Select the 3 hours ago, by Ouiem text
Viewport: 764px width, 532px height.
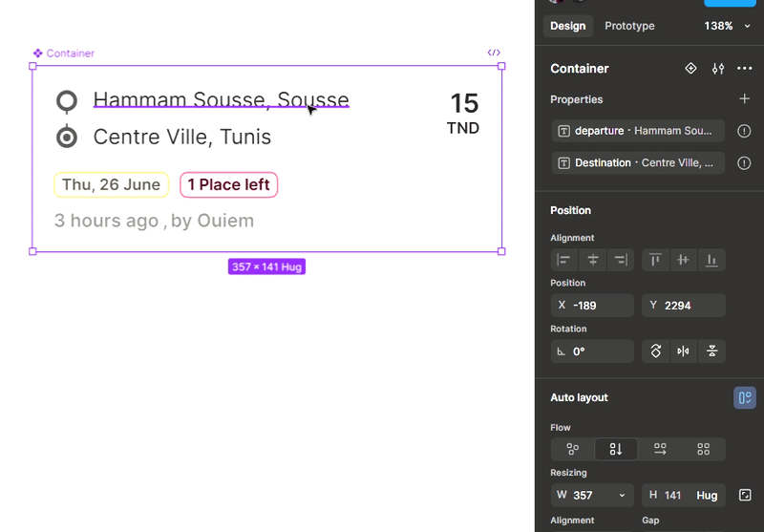tap(154, 221)
